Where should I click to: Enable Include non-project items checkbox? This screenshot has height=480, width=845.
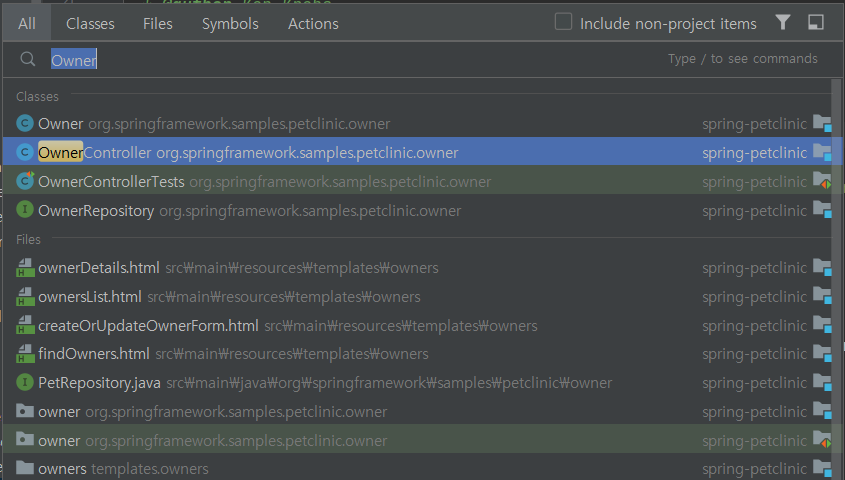[563, 22]
